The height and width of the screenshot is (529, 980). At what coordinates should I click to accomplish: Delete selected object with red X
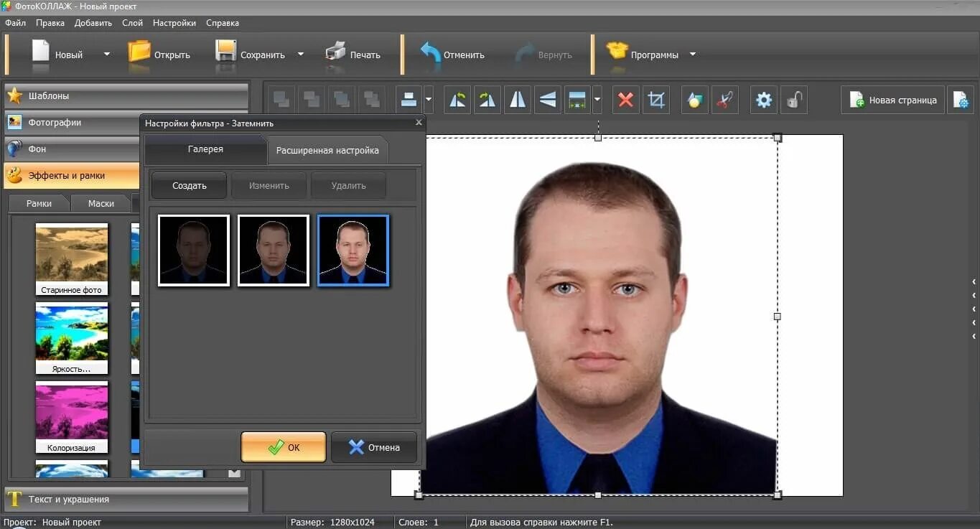[625, 100]
